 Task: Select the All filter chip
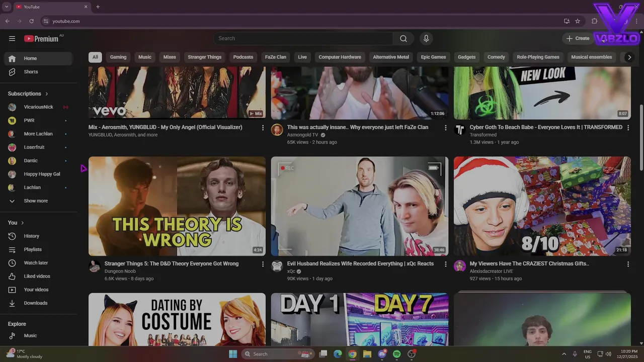[x=95, y=57]
